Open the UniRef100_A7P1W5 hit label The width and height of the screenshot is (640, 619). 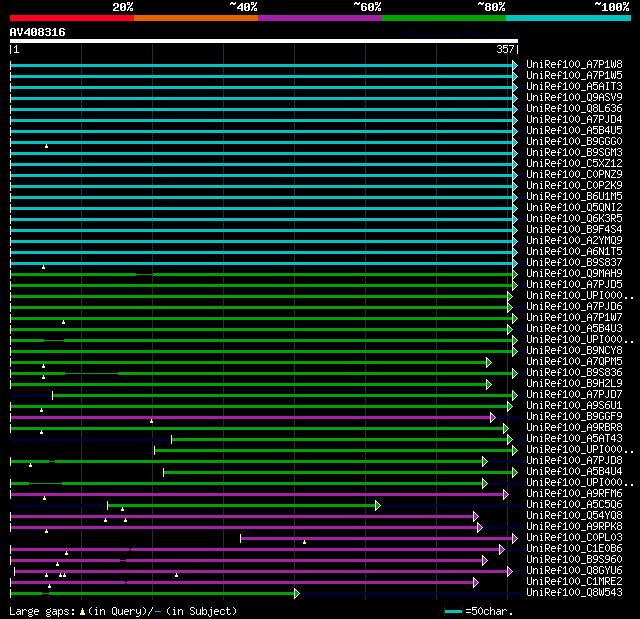pyautogui.click(x=574, y=75)
